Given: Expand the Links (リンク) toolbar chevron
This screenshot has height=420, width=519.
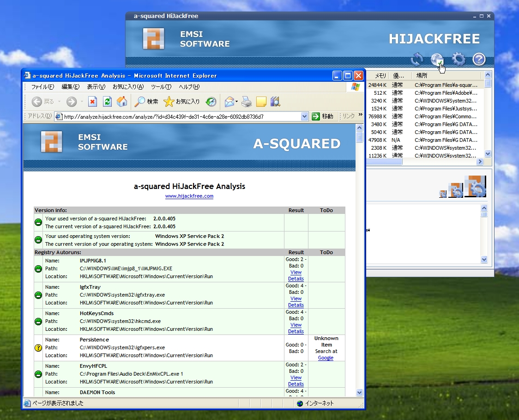Looking at the screenshot, I should tap(361, 115).
